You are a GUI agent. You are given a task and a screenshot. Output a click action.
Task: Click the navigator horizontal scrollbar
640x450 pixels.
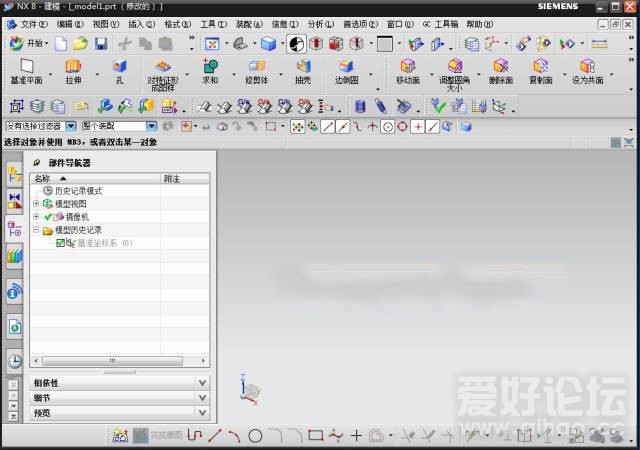pyautogui.click(x=119, y=372)
